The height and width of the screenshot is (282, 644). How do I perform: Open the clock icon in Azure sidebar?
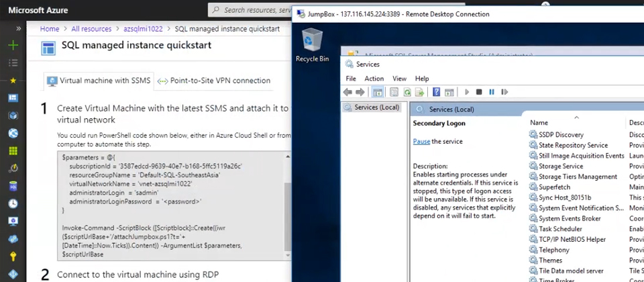click(13, 203)
